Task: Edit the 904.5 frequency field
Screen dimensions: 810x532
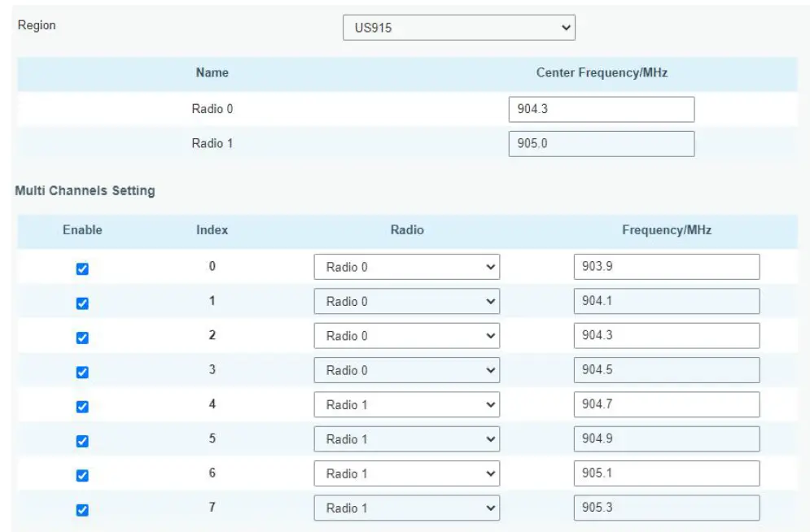Action: coord(667,370)
